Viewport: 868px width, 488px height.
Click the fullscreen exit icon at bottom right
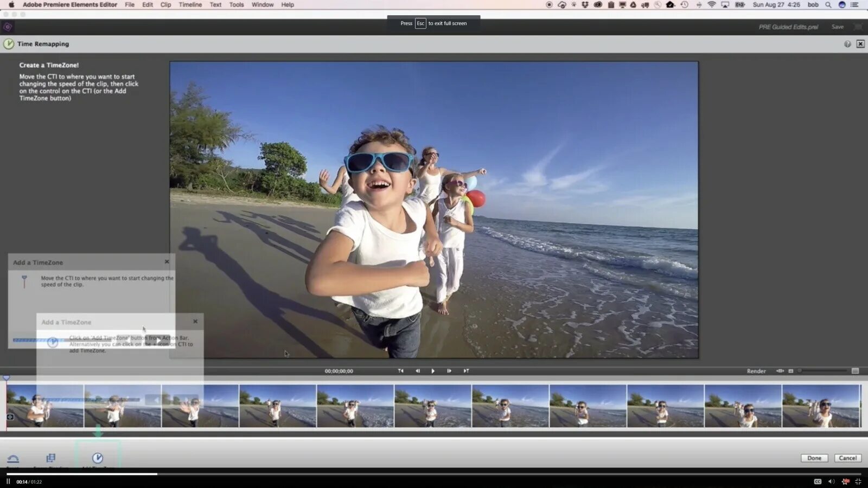(x=858, y=481)
